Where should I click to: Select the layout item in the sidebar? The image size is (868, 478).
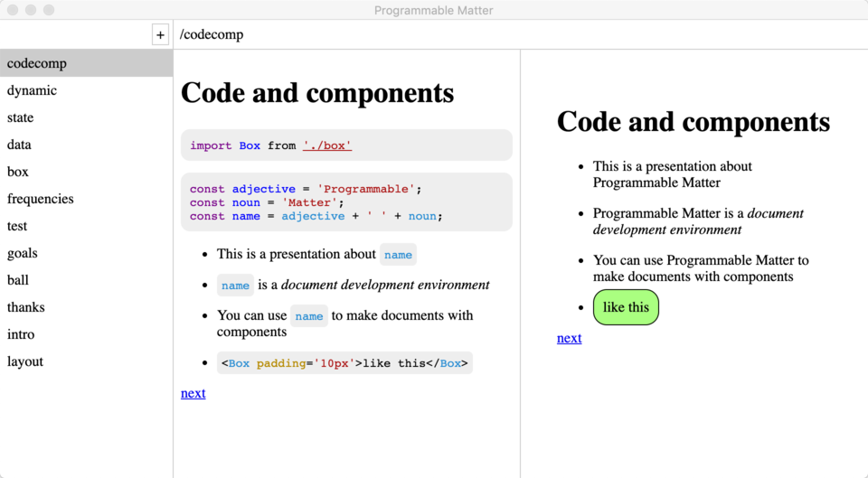tap(87, 361)
